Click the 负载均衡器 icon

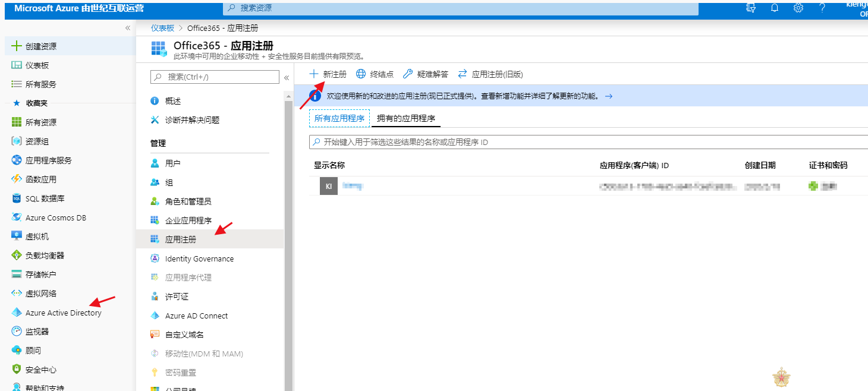17,256
